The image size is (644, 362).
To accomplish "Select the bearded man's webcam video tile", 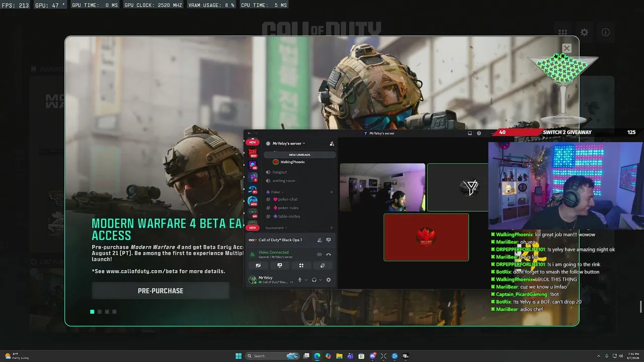I will [382, 188].
